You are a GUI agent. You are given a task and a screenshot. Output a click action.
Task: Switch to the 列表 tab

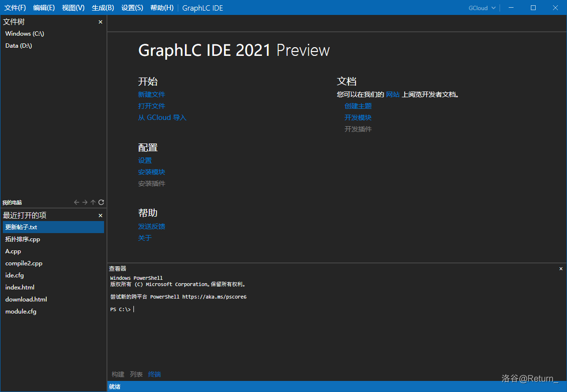click(136, 374)
